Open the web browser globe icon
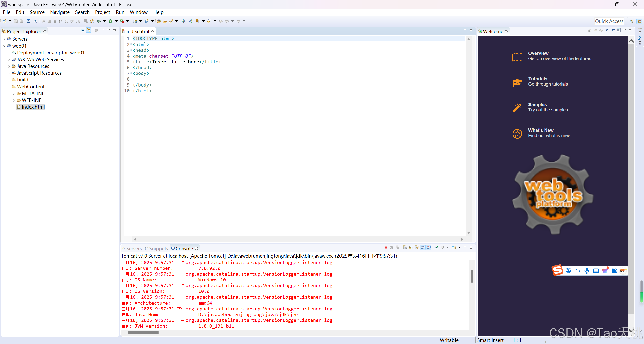The width and height of the screenshot is (644, 344). click(183, 21)
